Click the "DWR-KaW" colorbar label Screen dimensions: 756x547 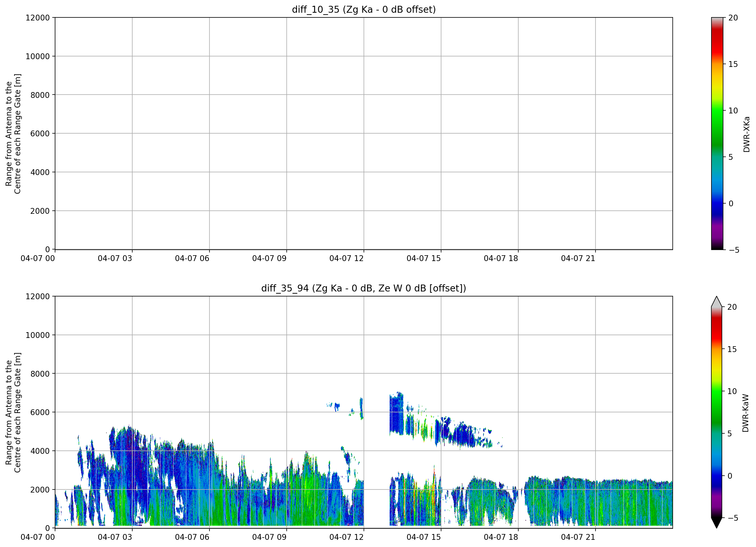click(746, 413)
